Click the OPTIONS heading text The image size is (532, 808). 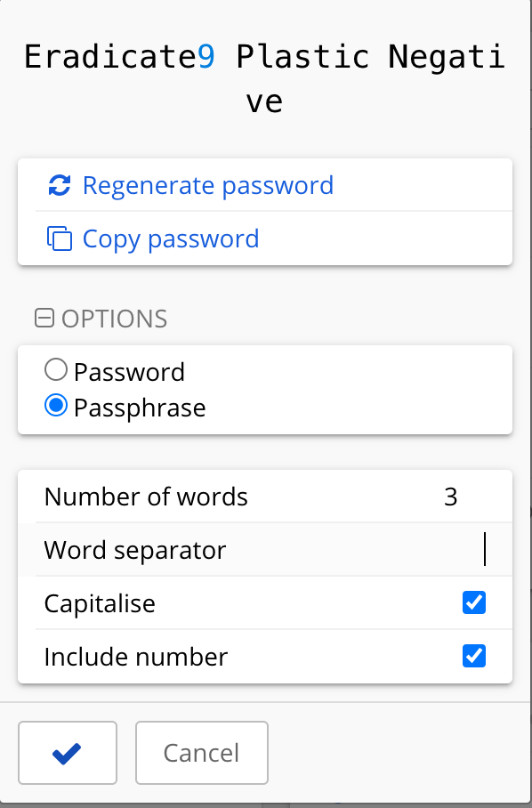[110, 318]
